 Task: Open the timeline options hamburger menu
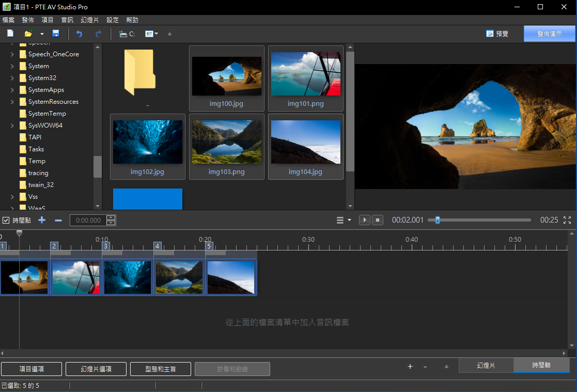click(x=344, y=220)
